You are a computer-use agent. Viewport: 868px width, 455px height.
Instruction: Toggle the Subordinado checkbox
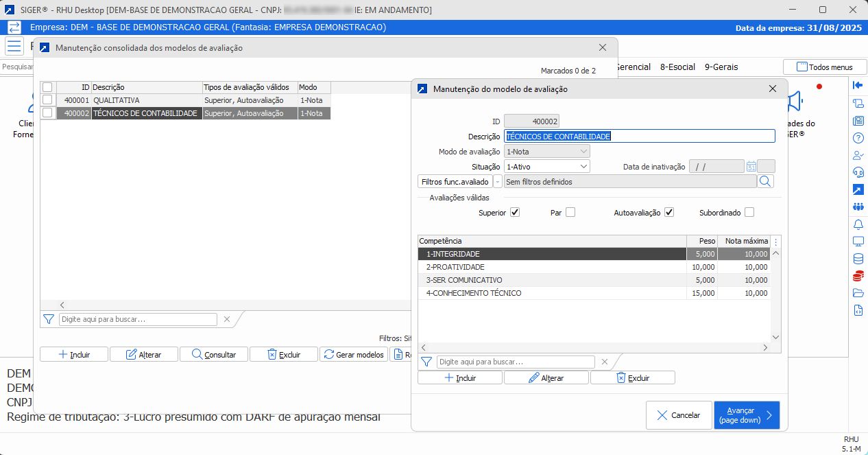click(x=749, y=212)
